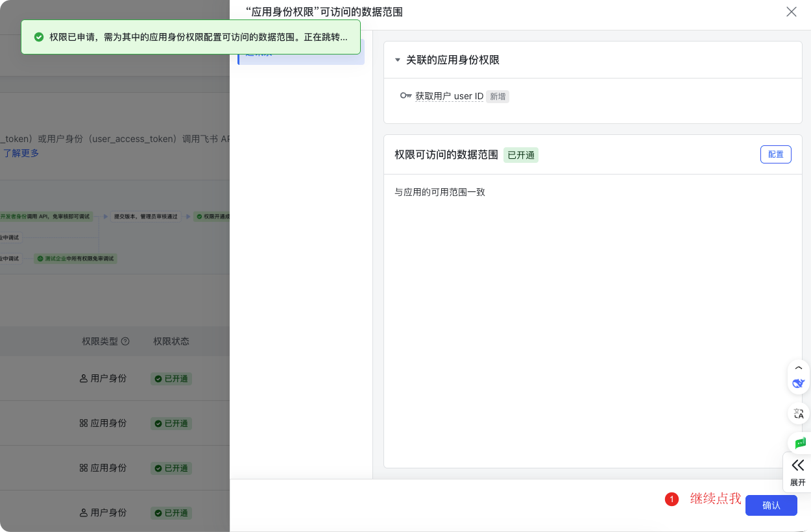Click the 权限状态 column header
This screenshot has width=811, height=532.
tap(171, 341)
